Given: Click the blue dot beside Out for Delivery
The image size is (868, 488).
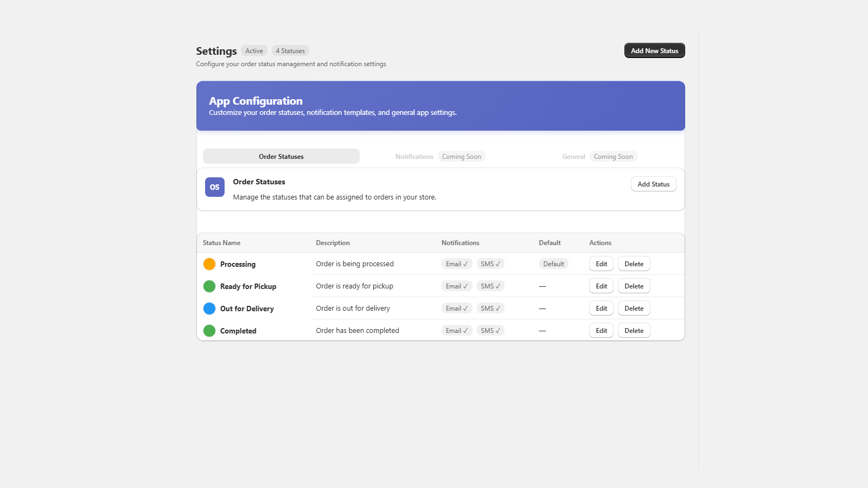Looking at the screenshot, I should [209, 308].
